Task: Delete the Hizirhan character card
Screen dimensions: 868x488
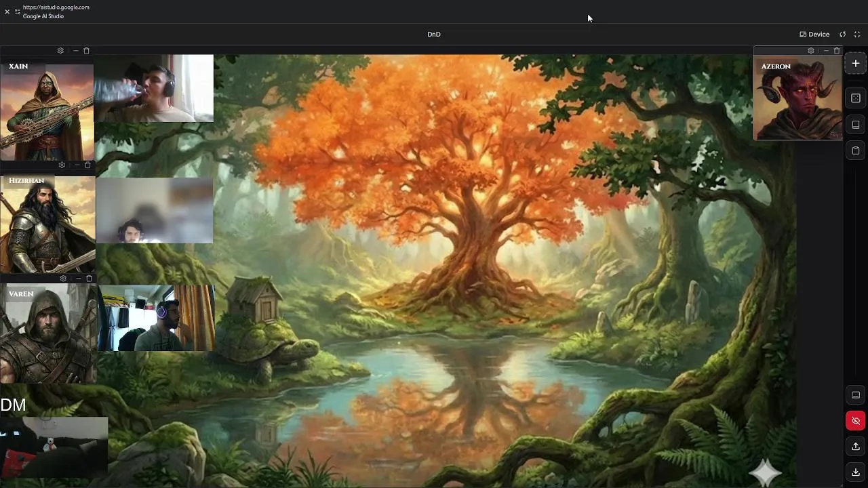Action: (x=87, y=165)
